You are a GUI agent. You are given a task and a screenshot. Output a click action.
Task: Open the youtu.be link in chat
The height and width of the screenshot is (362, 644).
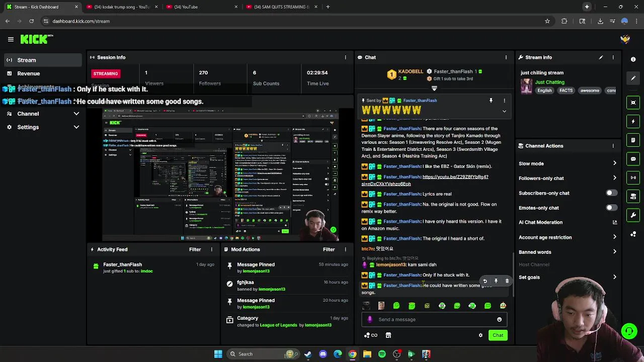[x=425, y=180]
